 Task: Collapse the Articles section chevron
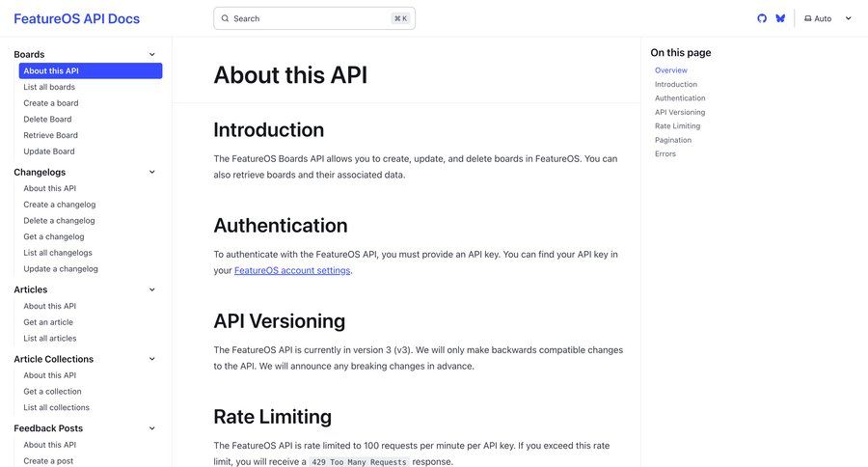[x=152, y=289]
